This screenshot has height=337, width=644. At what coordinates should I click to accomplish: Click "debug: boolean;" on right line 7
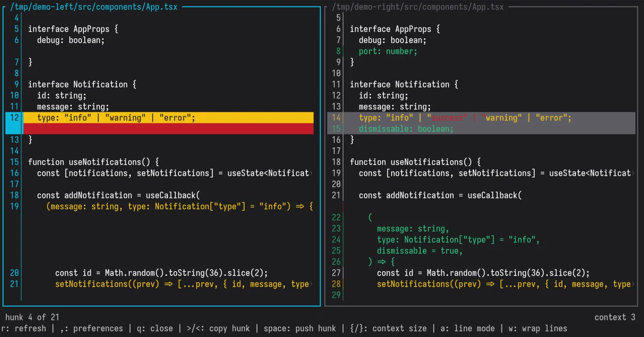393,40
